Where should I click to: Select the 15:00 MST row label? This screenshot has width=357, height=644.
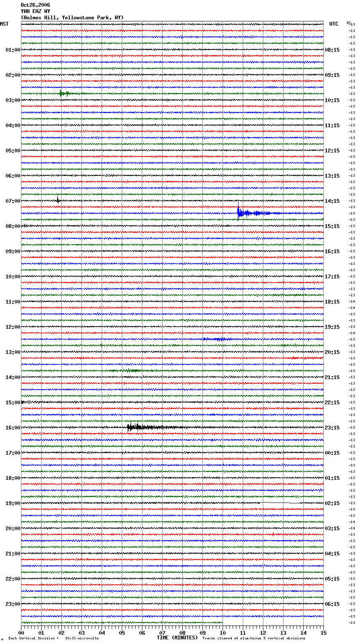click(13, 403)
